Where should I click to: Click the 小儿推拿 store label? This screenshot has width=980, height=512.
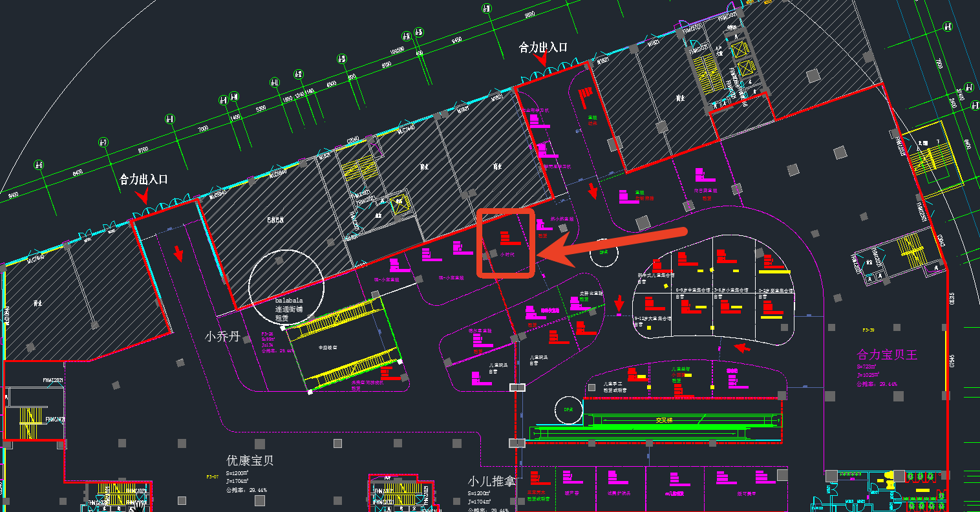pyautogui.click(x=492, y=482)
